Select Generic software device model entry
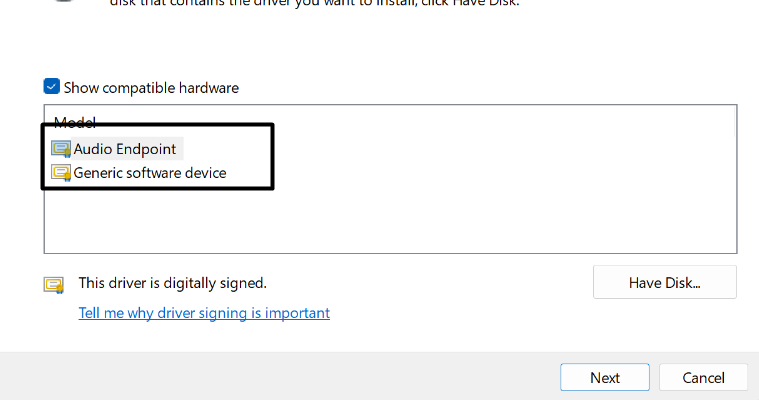This screenshot has height=400, width=759. (150, 173)
